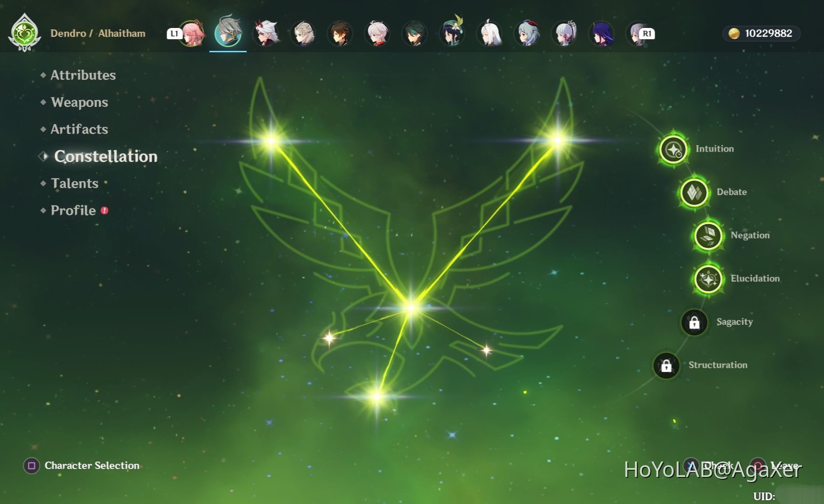Click the R1 next-character button
Viewport: 824px width, 504px height.
pyautogui.click(x=647, y=34)
